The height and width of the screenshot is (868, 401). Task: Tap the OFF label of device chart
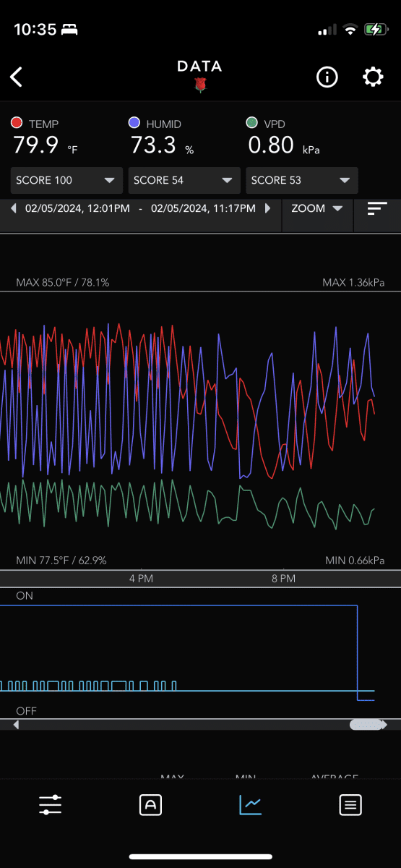pos(26,711)
